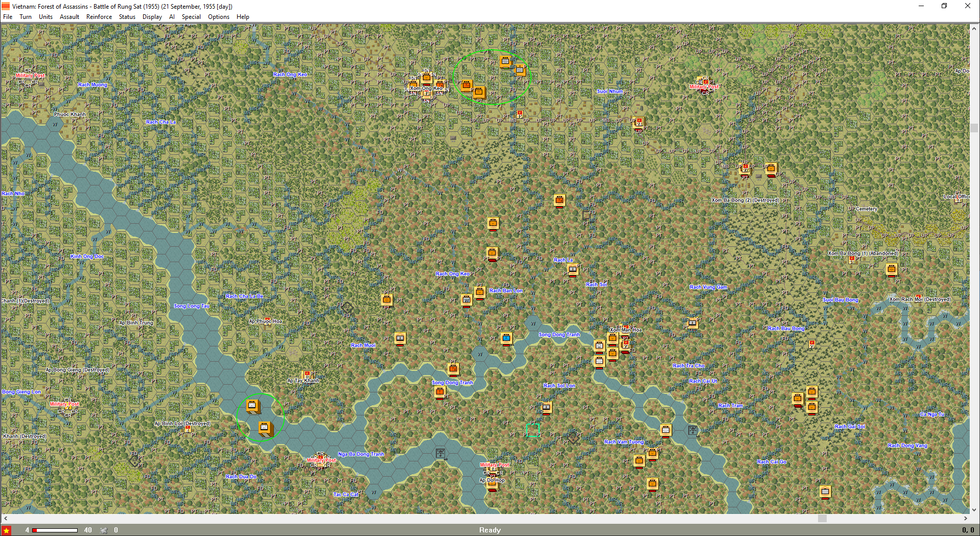
Task: Select the unit above Rach Vam Tuong label
Action: click(666, 430)
